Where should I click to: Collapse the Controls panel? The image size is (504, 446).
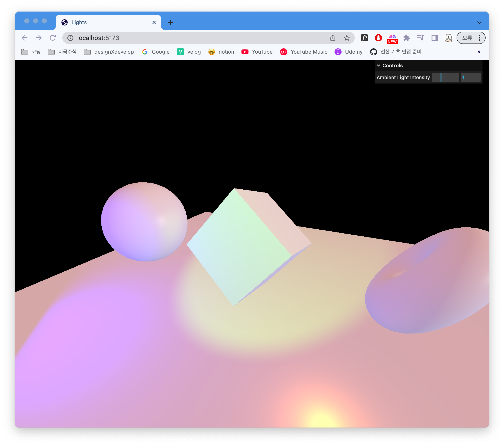[379, 65]
